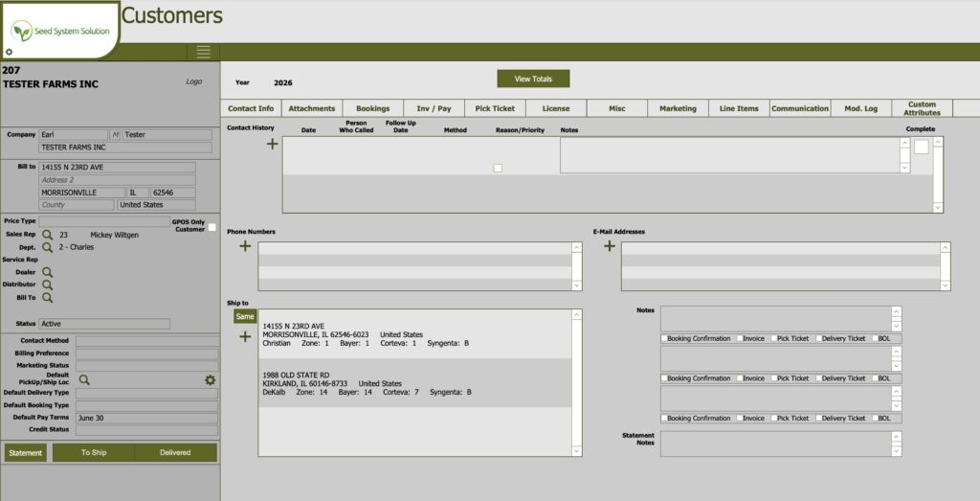Open the hamburger menu in the green bar

point(203,52)
